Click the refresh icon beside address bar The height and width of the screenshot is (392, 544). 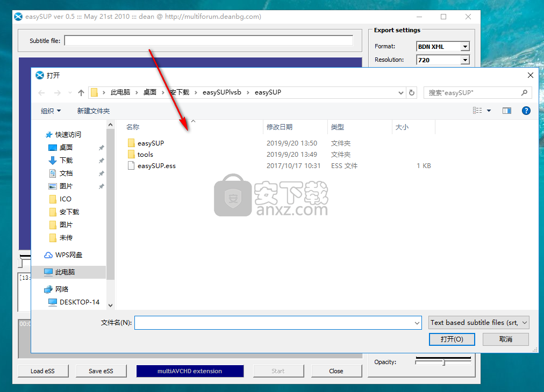[x=412, y=92]
